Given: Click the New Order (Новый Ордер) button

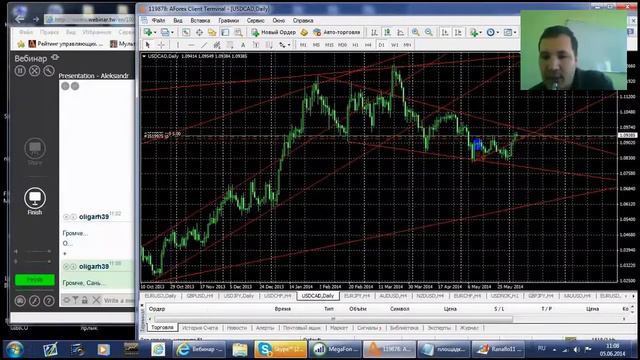Looking at the screenshot, I should point(273,32).
